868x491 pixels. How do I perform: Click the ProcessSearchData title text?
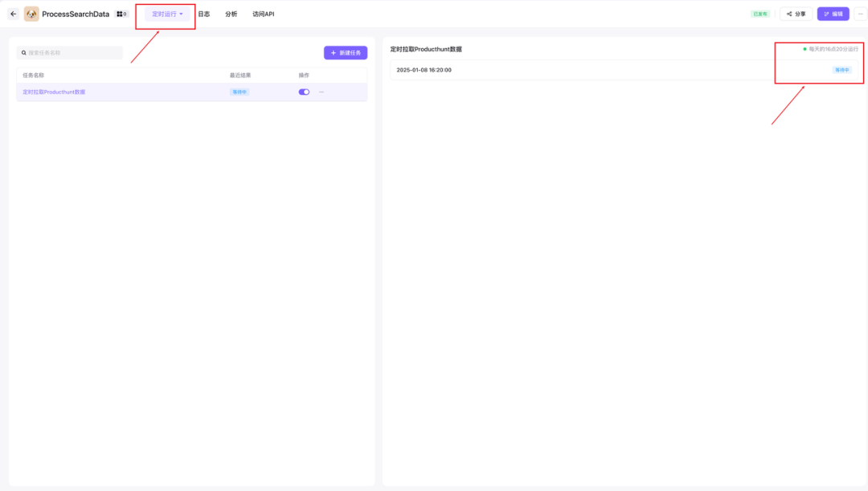click(x=76, y=14)
